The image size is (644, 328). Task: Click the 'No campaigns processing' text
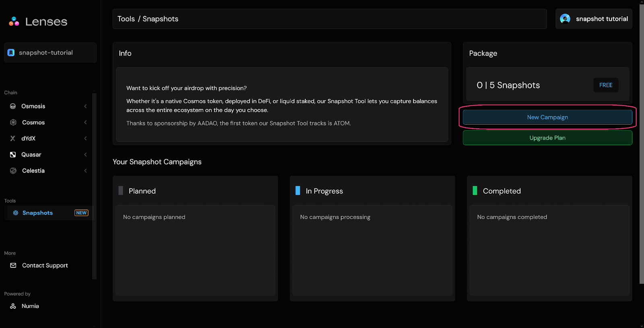(x=335, y=217)
